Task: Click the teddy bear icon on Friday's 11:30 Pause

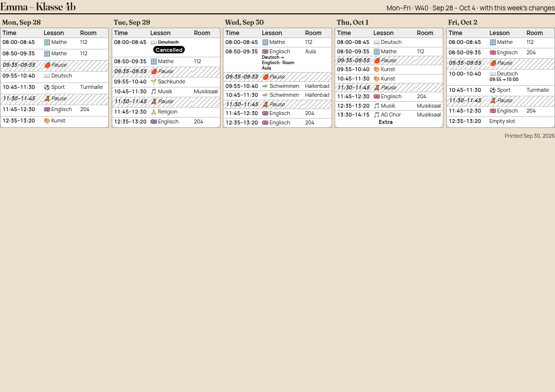Action: 493,100
